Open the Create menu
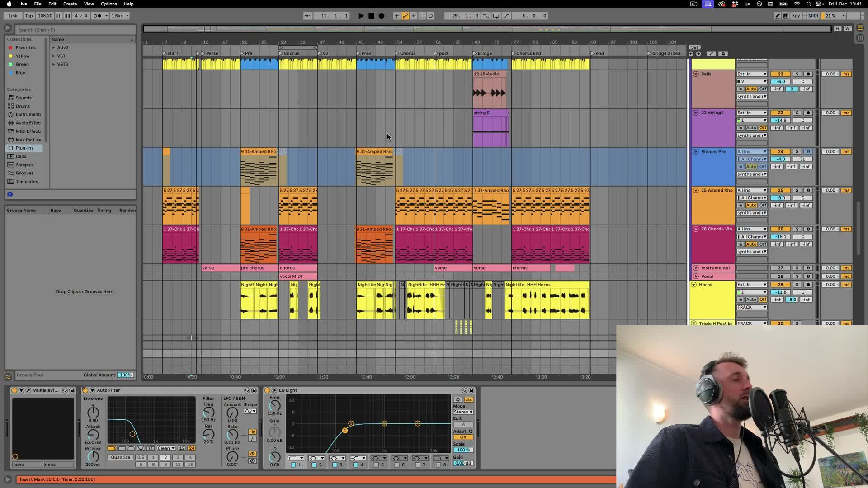The width and height of the screenshot is (868, 488). (x=70, y=4)
